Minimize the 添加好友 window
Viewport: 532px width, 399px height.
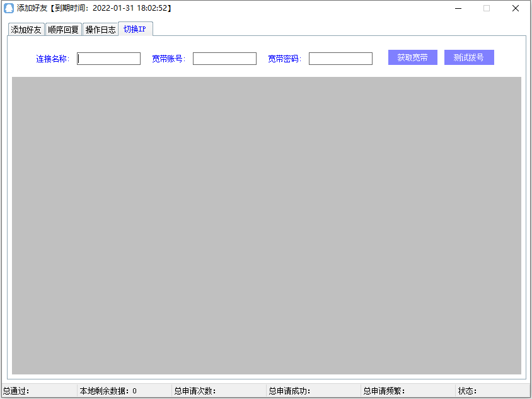[x=458, y=8]
